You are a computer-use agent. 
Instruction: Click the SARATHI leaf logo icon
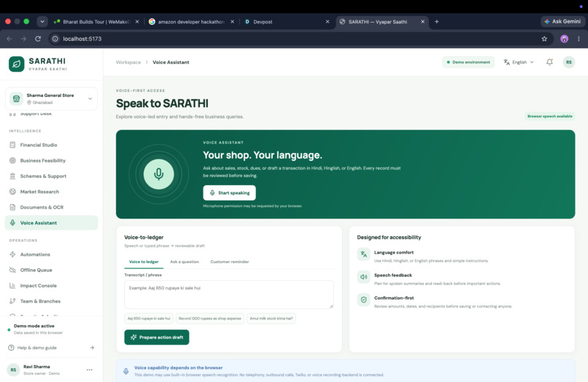pyautogui.click(x=17, y=64)
